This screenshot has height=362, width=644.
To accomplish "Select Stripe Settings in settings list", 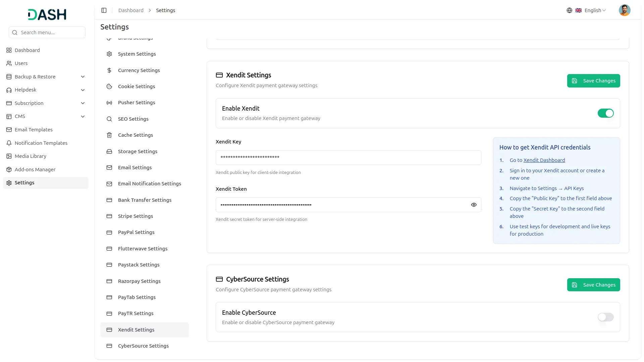I will [136, 216].
